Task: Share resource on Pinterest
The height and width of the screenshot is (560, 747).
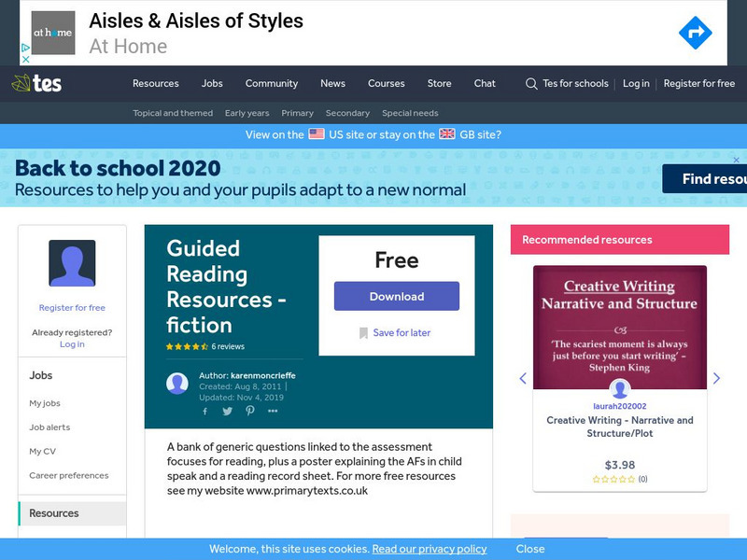Action: click(250, 411)
